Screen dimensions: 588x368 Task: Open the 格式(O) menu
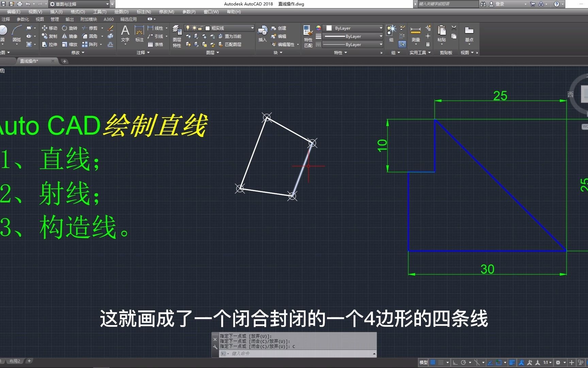[78, 12]
